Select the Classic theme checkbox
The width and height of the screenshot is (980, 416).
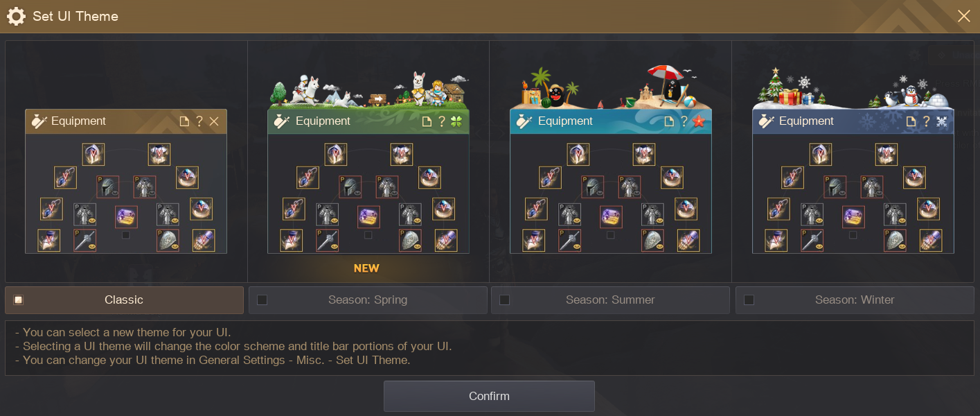(x=19, y=300)
